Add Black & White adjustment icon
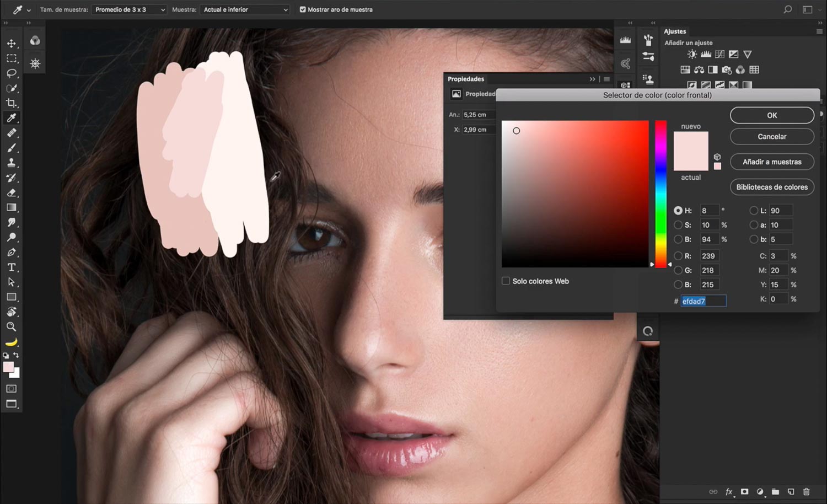The height and width of the screenshot is (504, 827). point(713,69)
